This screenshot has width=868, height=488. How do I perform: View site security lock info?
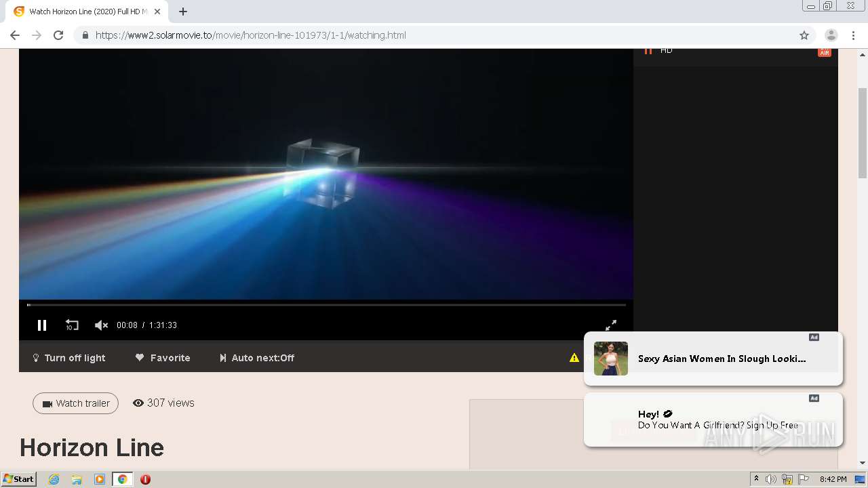[x=85, y=35]
